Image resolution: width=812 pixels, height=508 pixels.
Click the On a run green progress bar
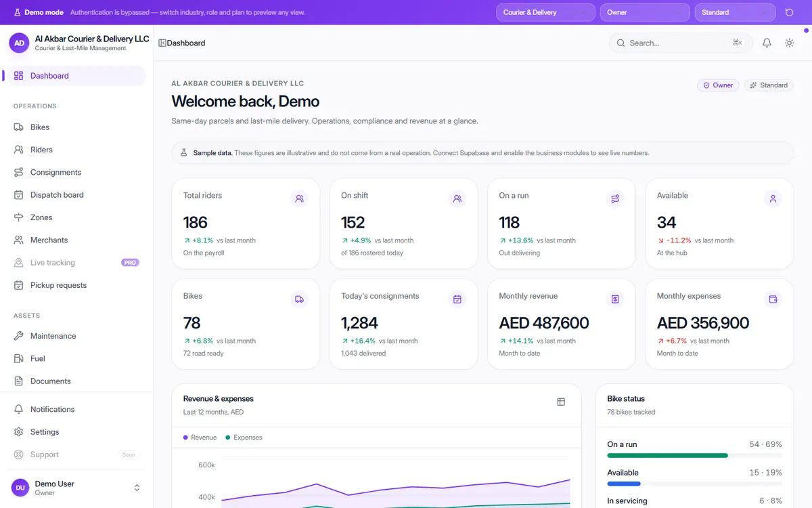pyautogui.click(x=667, y=456)
